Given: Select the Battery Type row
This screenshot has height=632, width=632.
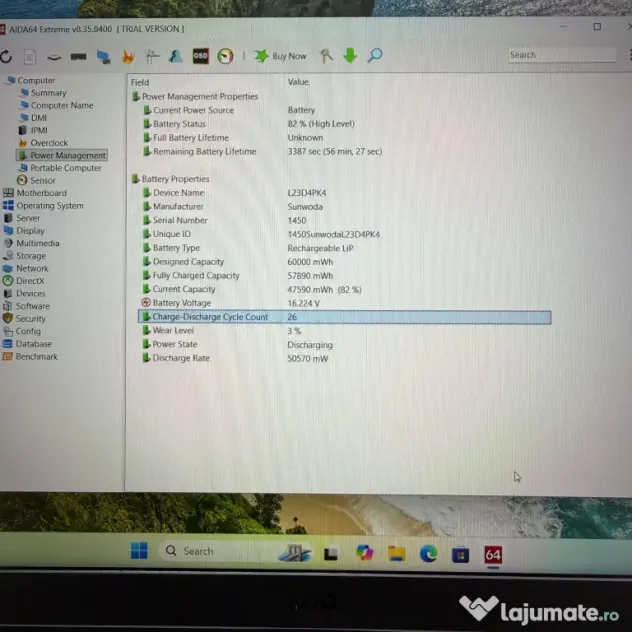Looking at the screenshot, I should click(347, 248).
